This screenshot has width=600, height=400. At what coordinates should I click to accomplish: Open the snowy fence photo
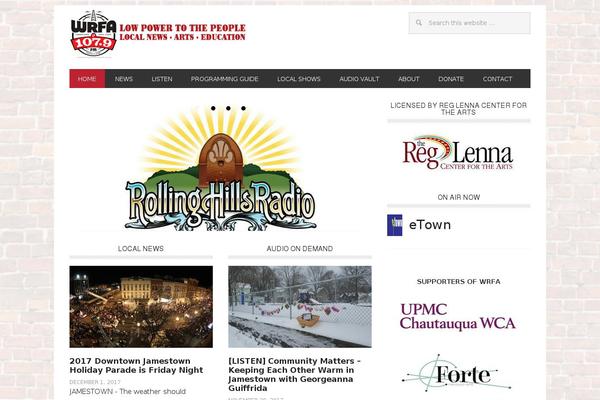(x=300, y=307)
